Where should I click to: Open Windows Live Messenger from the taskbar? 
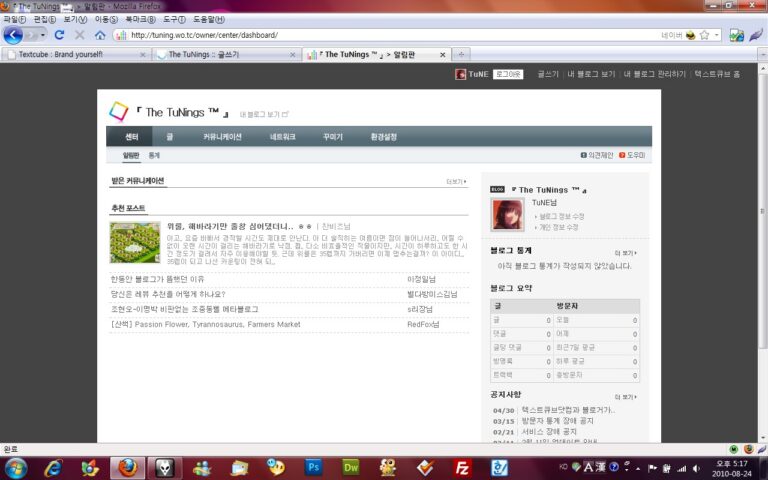coord(202,468)
